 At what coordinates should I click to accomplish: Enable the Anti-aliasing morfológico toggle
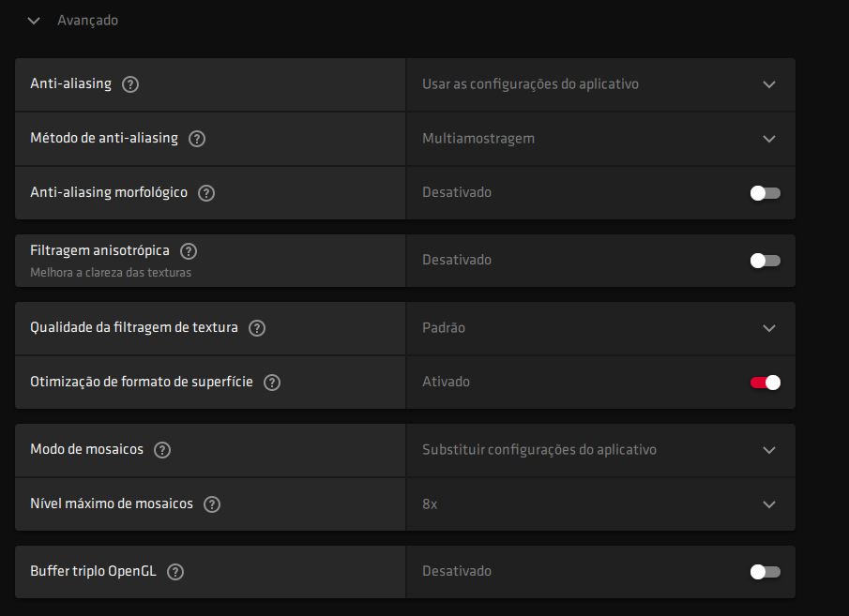coord(765,193)
